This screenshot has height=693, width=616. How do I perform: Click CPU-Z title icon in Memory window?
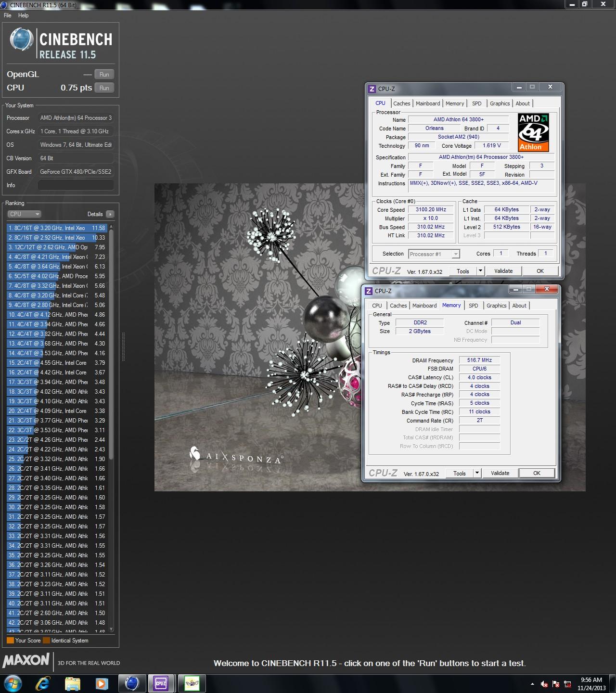[x=368, y=291]
